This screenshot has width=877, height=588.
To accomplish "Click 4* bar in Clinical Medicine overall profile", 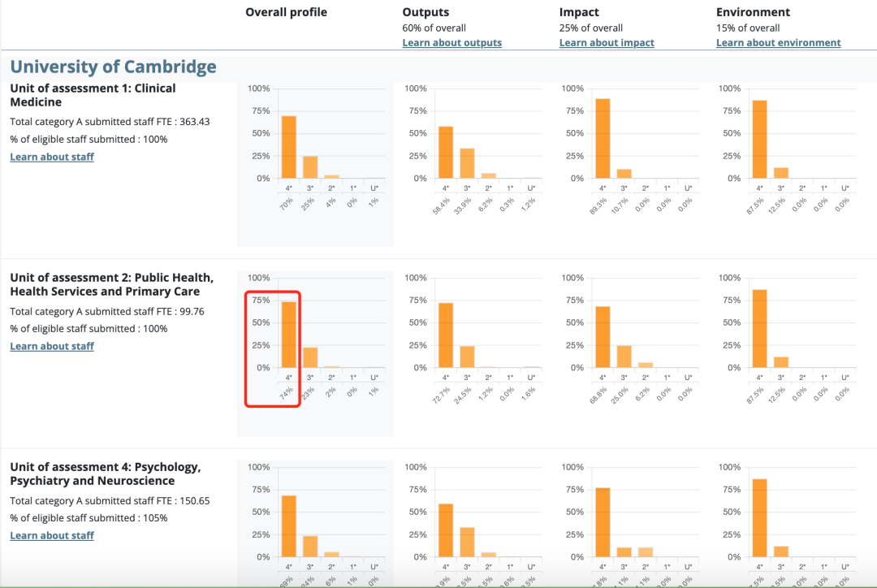I will click(x=288, y=147).
